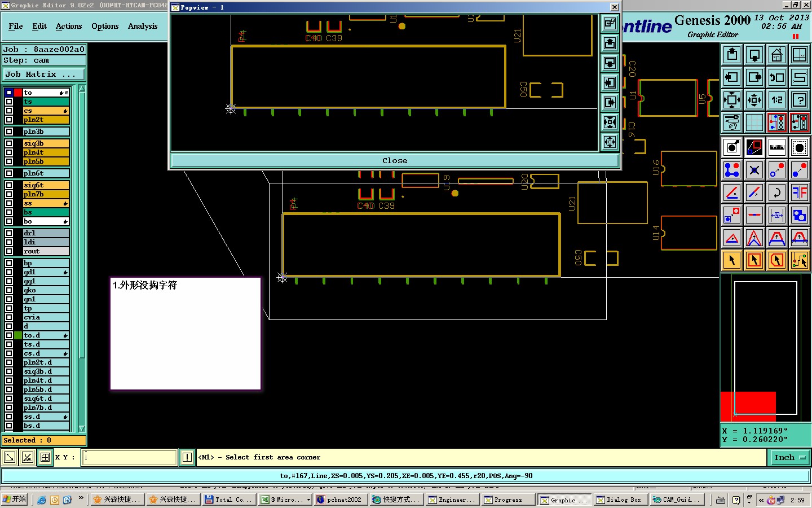Switch to the Dialog Box taskbar window
The width and height of the screenshot is (812, 508).
click(620, 500)
